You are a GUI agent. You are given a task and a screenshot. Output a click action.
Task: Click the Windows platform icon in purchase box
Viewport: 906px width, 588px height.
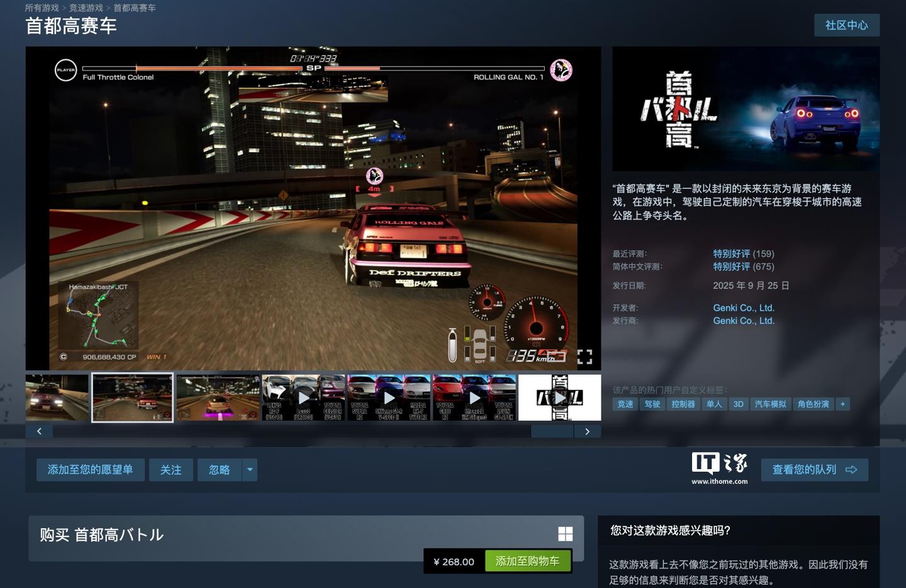tap(565, 534)
